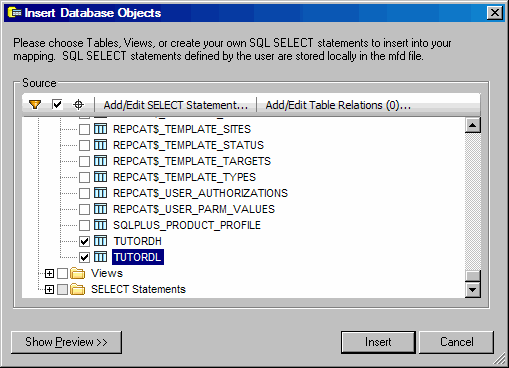The height and width of the screenshot is (368, 509).
Task: Click the Show Preview >> button
Action: pos(66,342)
